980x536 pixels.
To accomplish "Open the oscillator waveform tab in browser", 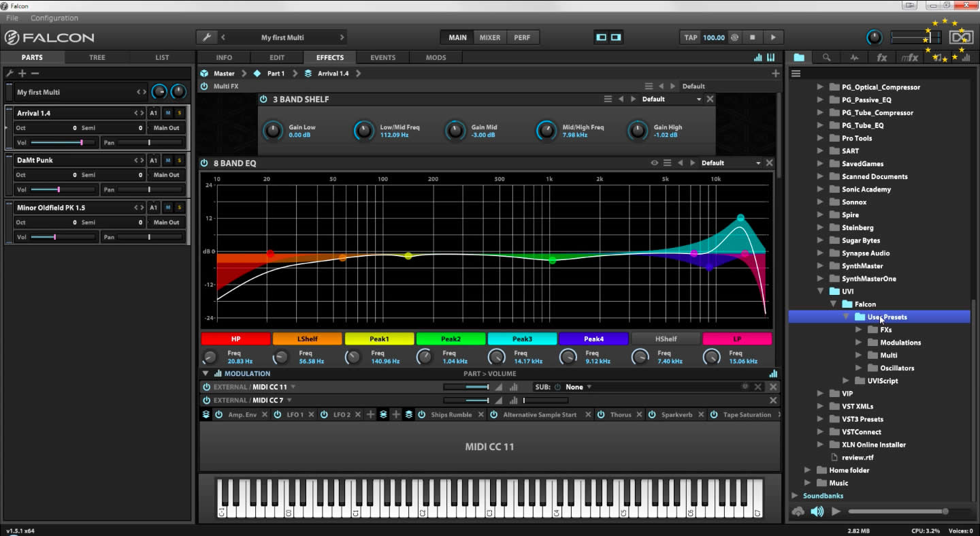I will tap(854, 58).
